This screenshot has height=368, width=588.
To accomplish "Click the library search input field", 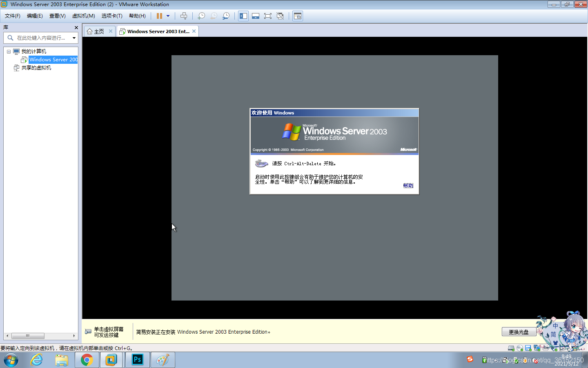I will 41,38.
